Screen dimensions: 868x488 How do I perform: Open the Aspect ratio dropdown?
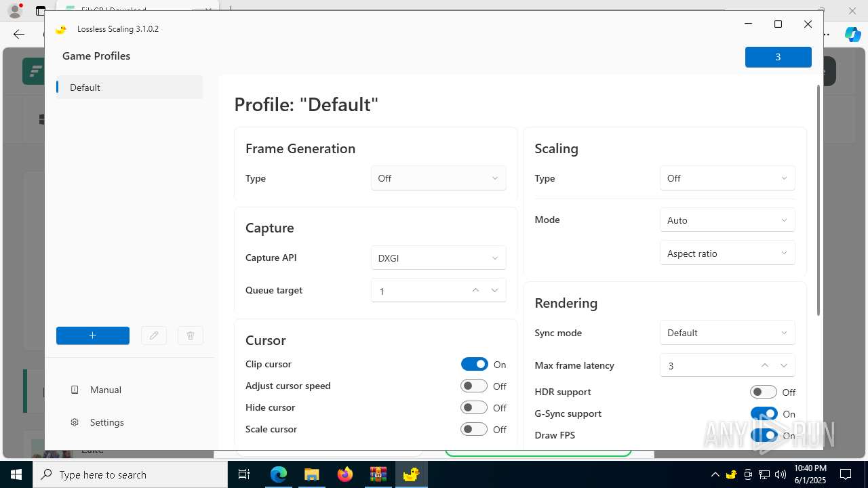[727, 253]
